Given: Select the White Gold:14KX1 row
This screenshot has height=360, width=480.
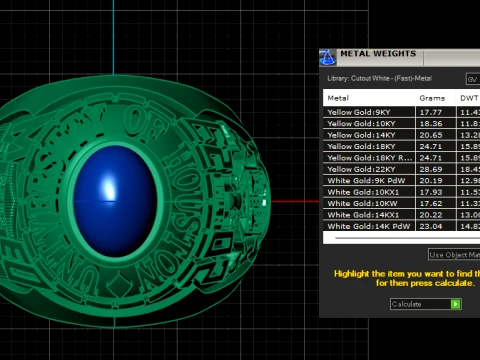Looking at the screenshot, I should click(x=401, y=215).
